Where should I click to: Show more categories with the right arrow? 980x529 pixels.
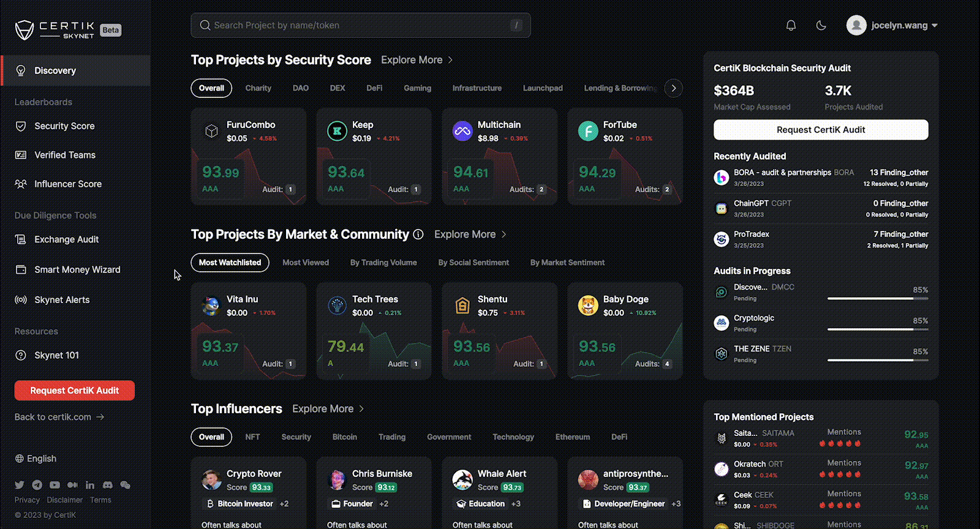(x=674, y=88)
